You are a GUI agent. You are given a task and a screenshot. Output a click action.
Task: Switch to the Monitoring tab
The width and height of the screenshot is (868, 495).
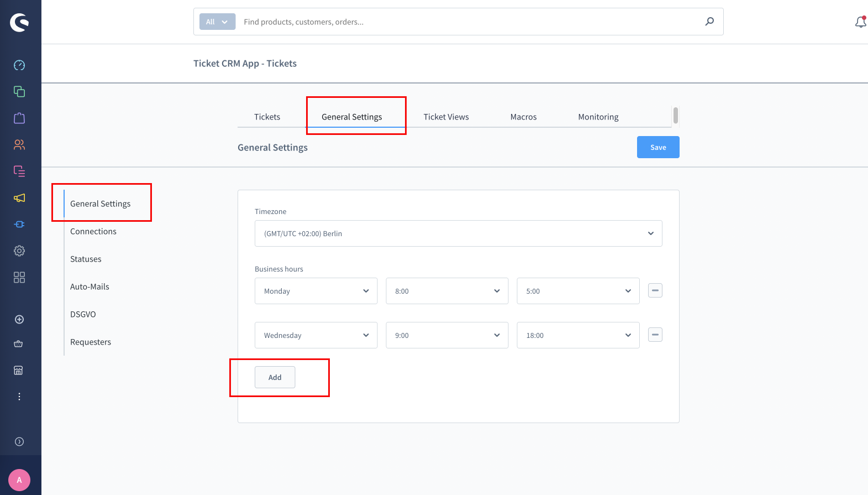pos(598,117)
